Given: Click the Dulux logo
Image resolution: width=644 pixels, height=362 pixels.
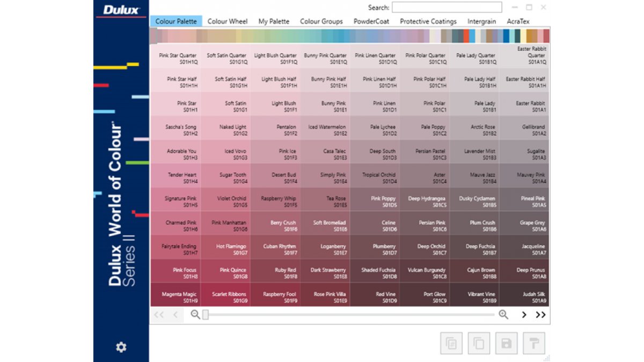Looking at the screenshot, I should 121,10.
